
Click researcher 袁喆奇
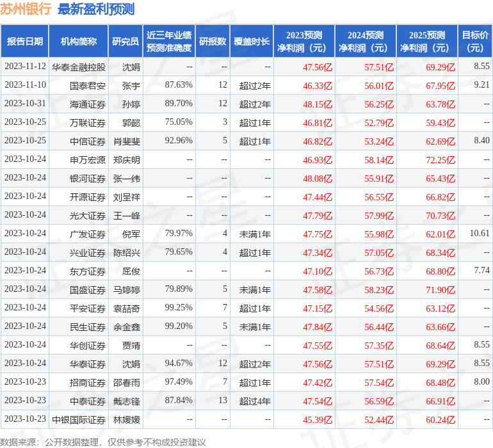click(x=127, y=308)
